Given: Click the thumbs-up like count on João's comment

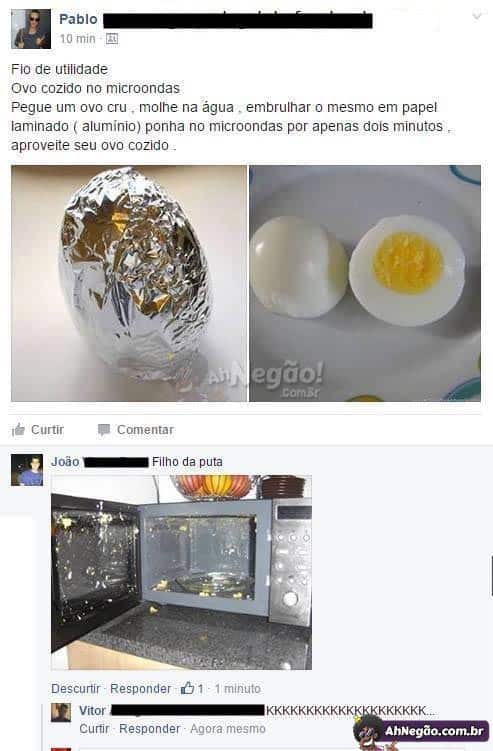Looking at the screenshot, I should 192,689.
